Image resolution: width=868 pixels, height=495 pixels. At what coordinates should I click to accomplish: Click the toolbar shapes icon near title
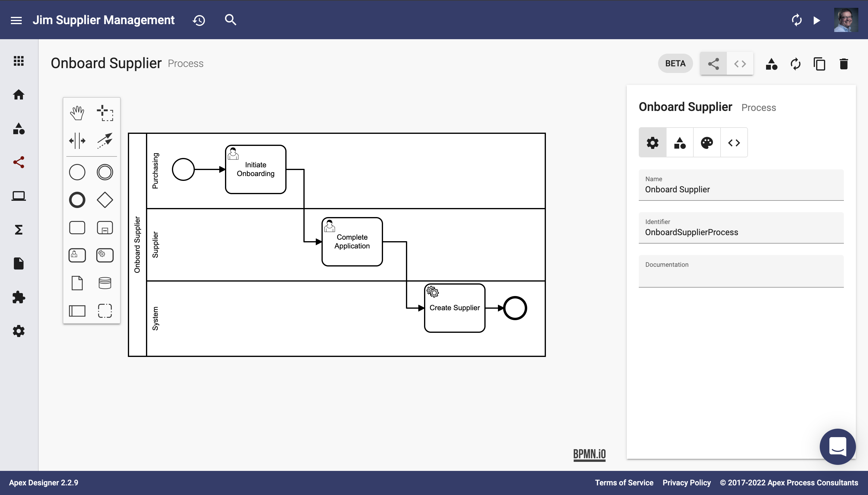click(x=771, y=64)
